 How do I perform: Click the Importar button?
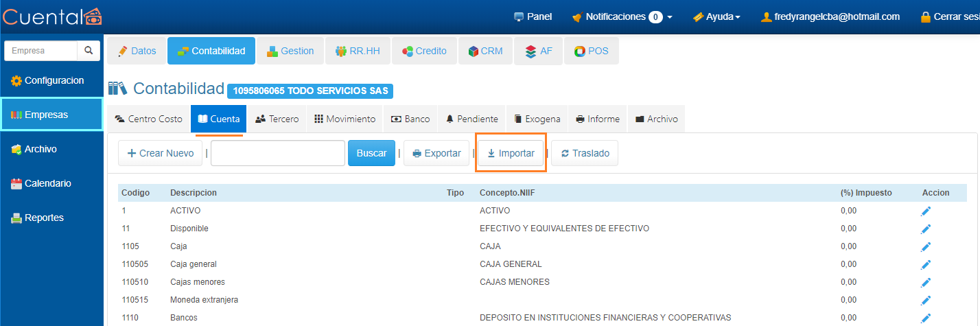point(511,153)
